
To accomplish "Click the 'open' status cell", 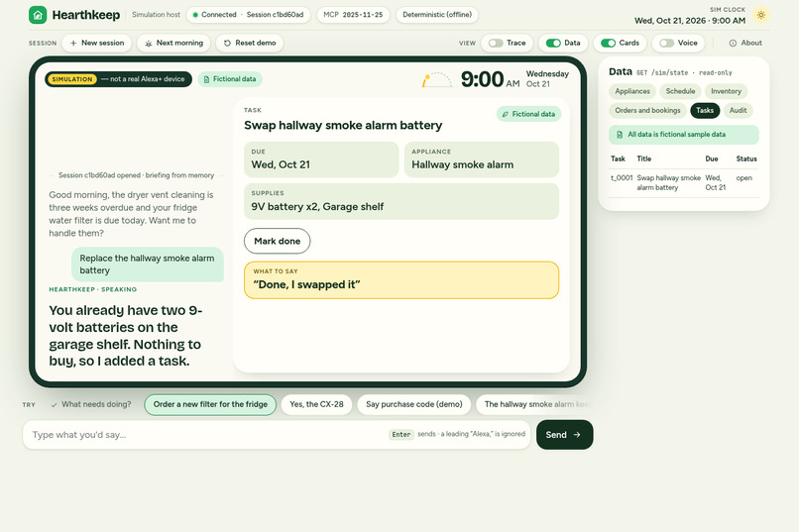I will (x=743, y=178).
